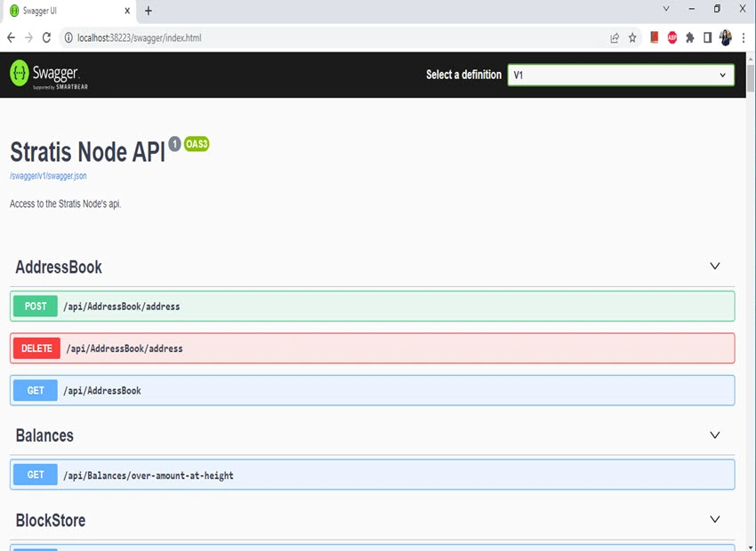Expand GET /api/AddressBook endpoint
Screen dimensions: 756x551
[372, 390]
